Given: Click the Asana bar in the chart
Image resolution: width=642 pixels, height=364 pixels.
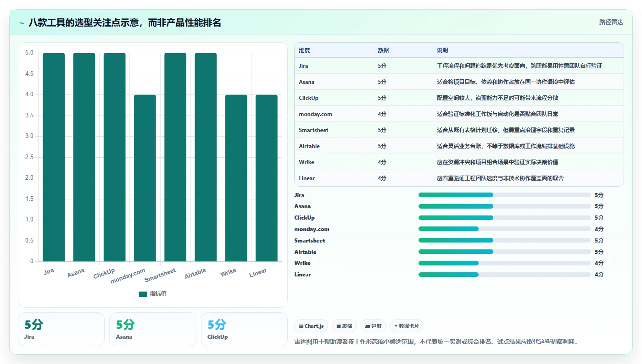Looking at the screenshot, I should pos(84,157).
